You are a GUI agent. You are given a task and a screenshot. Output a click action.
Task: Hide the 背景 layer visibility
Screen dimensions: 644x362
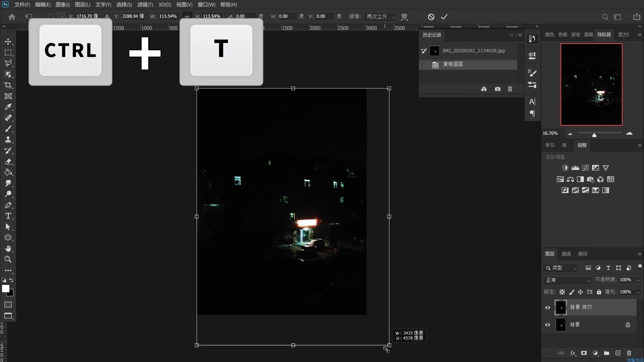coord(548,325)
